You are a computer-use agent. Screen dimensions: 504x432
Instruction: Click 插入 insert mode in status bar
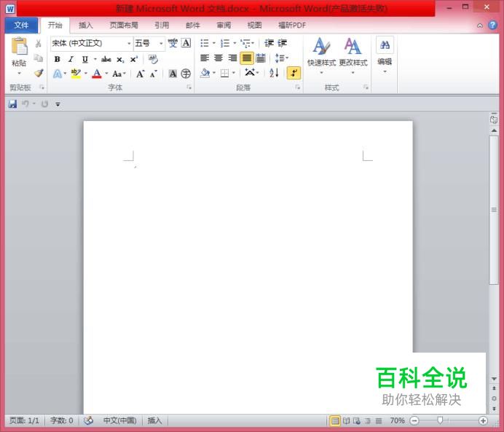click(x=154, y=420)
